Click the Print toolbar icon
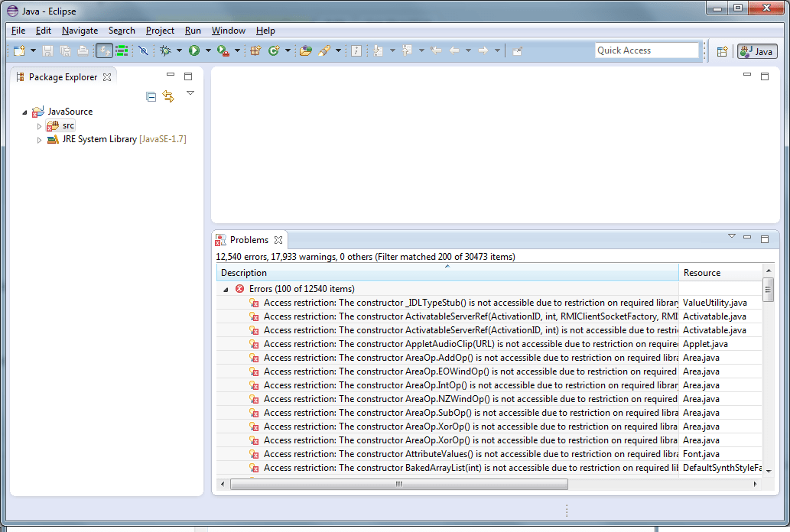This screenshot has width=790, height=532. point(83,50)
